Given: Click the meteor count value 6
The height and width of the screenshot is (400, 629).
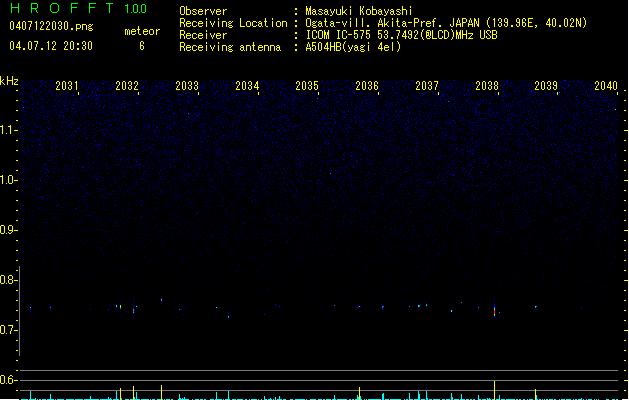Looking at the screenshot, I should pyautogui.click(x=142, y=46).
